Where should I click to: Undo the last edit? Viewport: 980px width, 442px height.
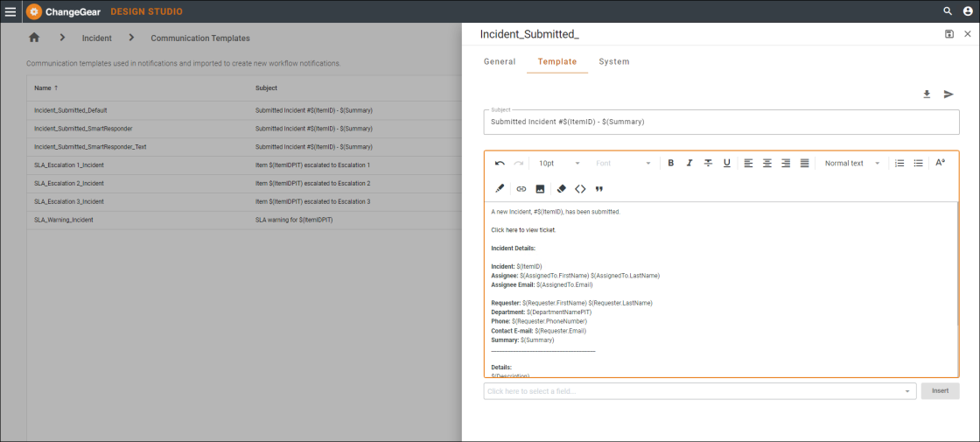(x=500, y=163)
